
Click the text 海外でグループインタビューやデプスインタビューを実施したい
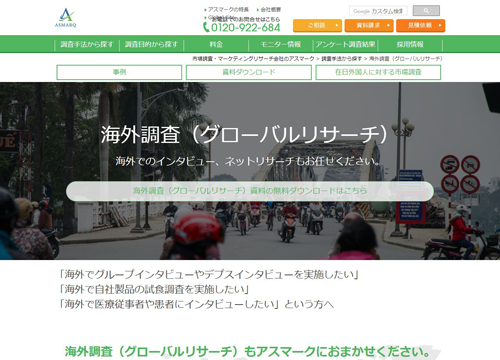click(x=209, y=275)
